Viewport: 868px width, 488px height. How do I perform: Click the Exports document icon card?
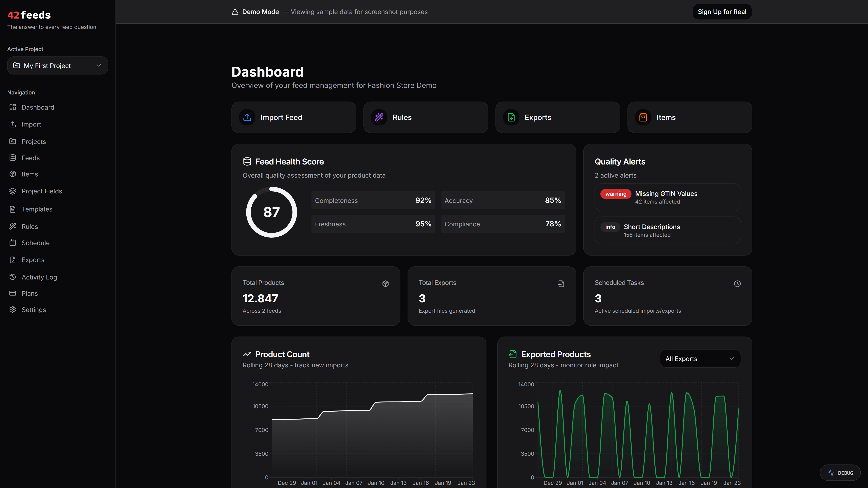click(x=511, y=117)
